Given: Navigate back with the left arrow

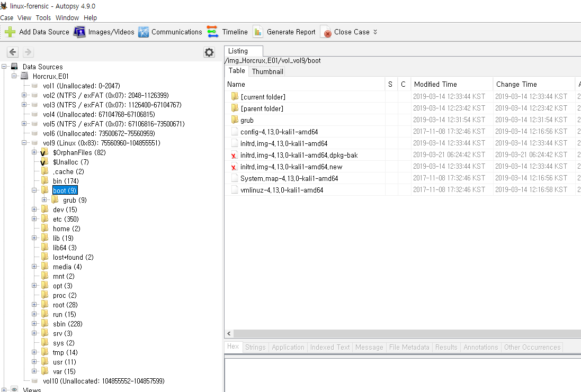Looking at the screenshot, I should 13,52.
